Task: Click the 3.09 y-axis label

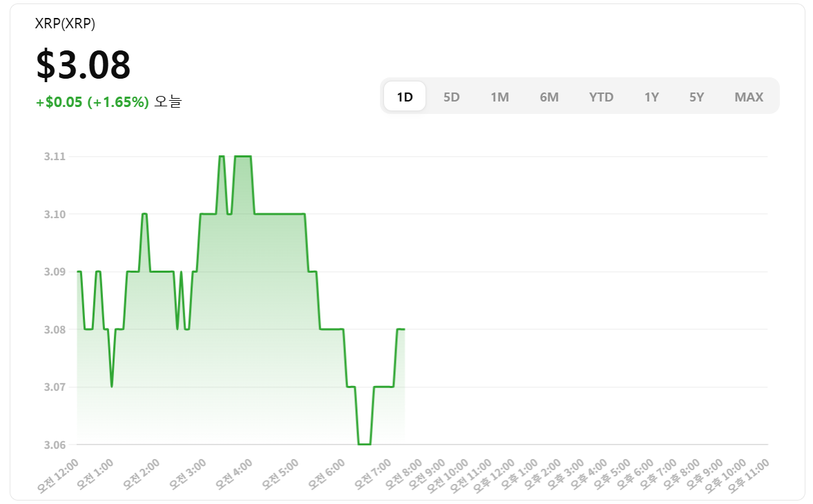Action: point(55,272)
